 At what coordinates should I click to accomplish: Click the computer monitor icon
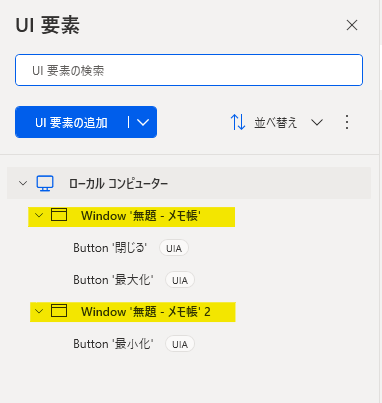[45, 183]
